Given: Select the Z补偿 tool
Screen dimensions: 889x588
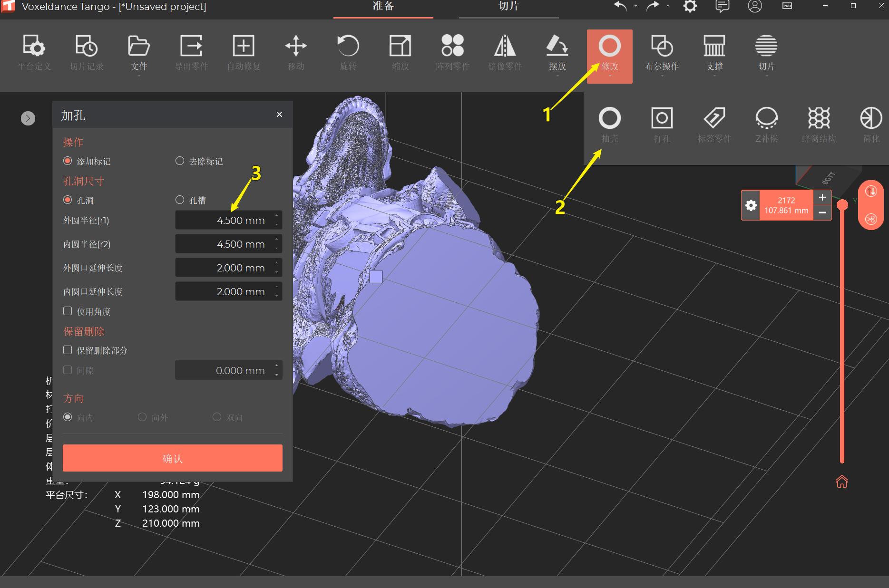Looking at the screenshot, I should [x=766, y=124].
